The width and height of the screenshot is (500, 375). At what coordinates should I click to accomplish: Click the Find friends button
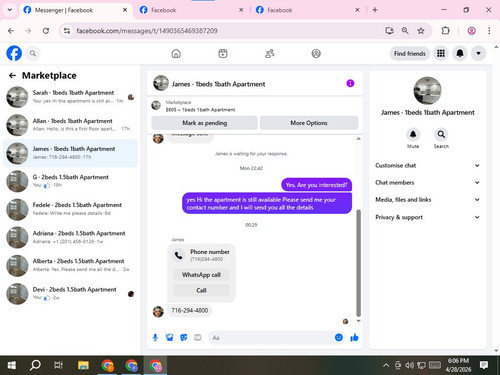[x=410, y=53]
